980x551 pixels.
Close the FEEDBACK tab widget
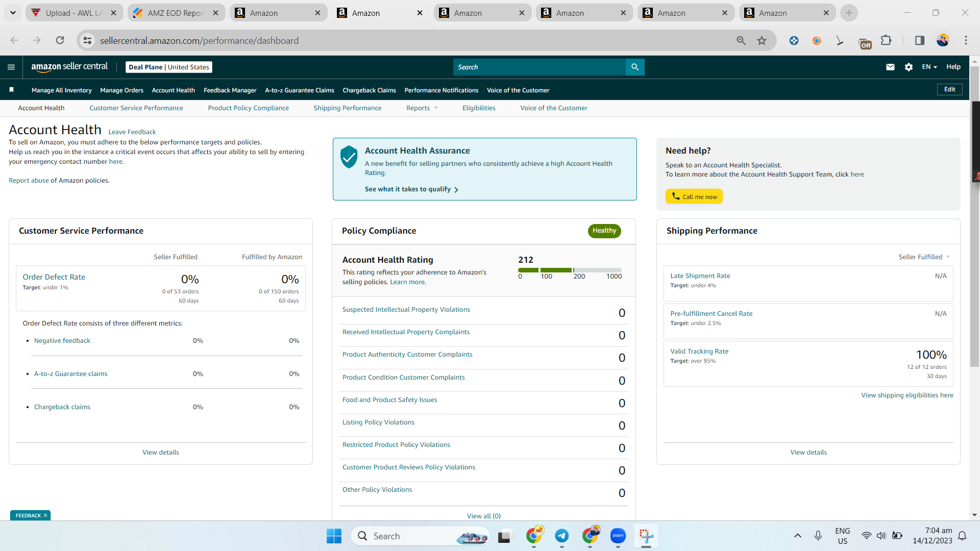point(45,515)
